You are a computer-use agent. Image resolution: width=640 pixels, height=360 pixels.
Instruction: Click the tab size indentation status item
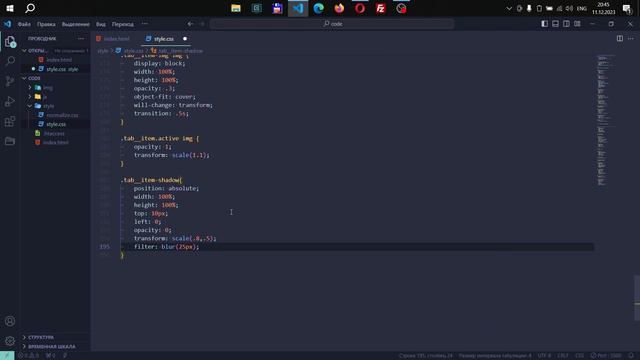click(495, 356)
